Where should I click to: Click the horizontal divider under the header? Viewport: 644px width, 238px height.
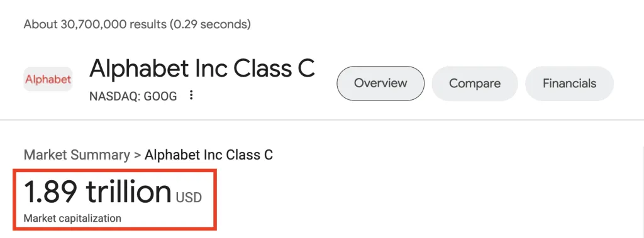[322, 120]
